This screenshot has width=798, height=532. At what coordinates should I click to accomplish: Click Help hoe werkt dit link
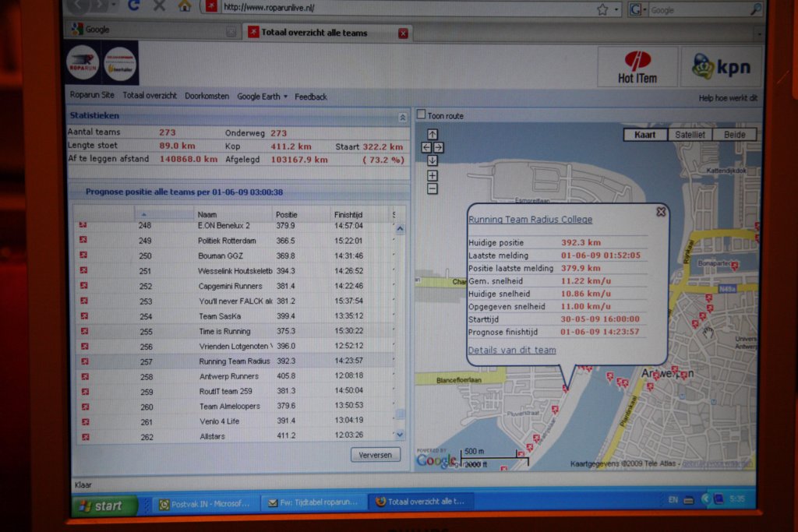point(728,98)
